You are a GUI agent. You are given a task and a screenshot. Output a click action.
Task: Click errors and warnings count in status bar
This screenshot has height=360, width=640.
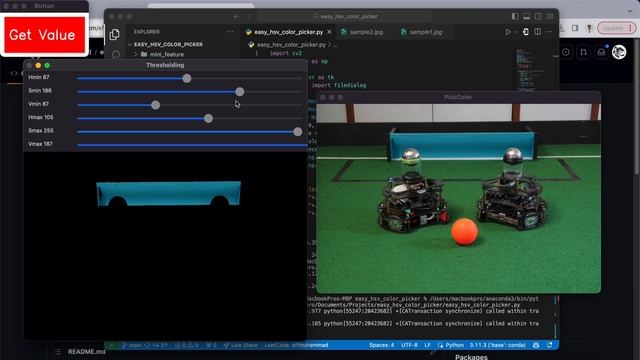187,345
